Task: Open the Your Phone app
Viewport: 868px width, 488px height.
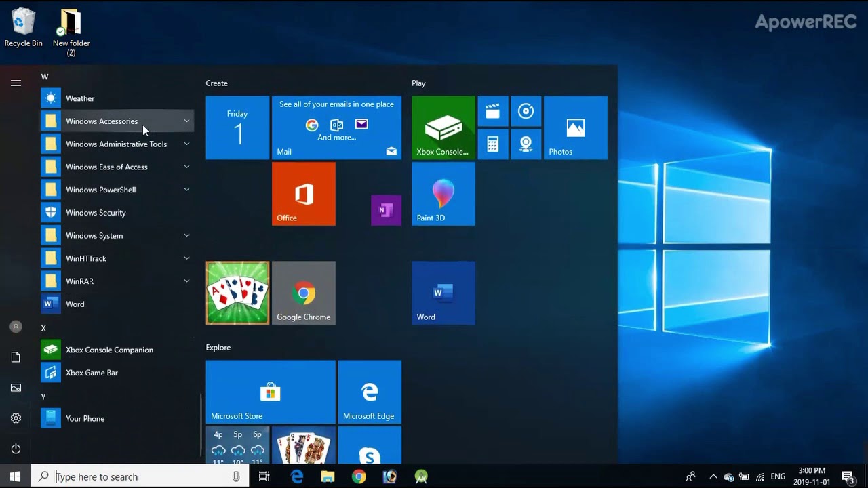Action: pyautogui.click(x=117, y=418)
